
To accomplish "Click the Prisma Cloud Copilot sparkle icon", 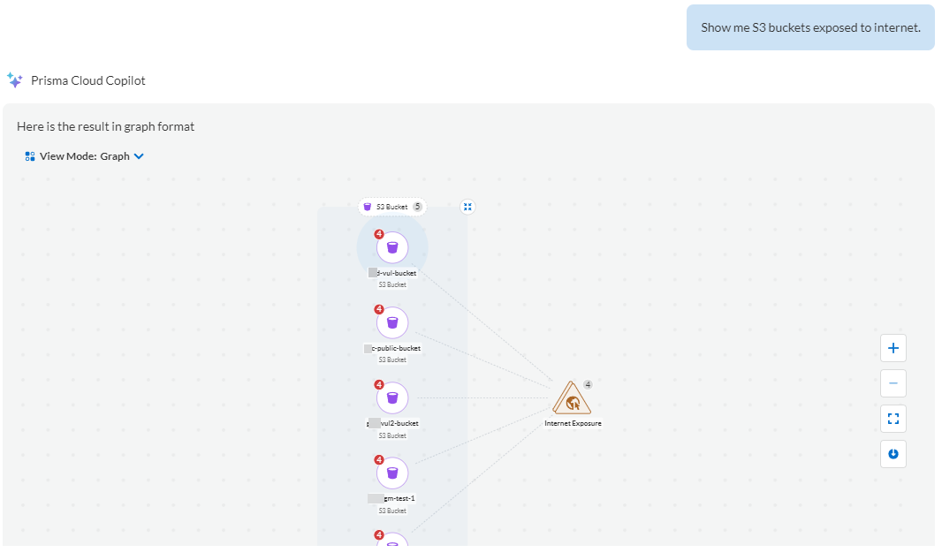I will pos(14,79).
